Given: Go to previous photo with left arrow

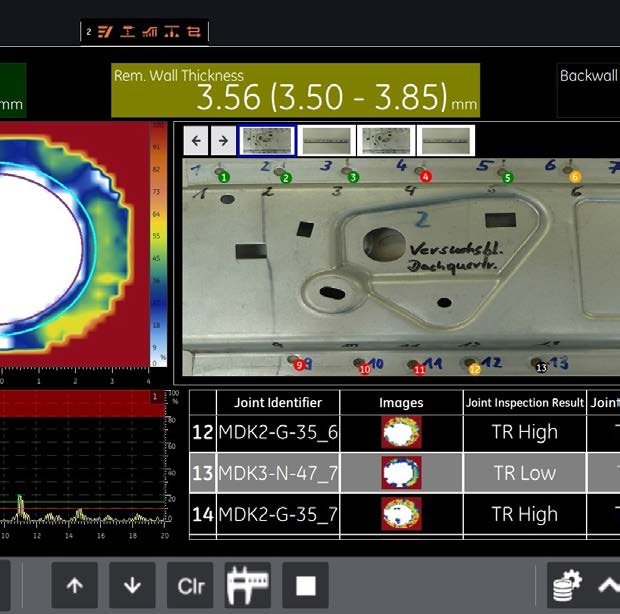Looking at the screenshot, I should [196, 140].
